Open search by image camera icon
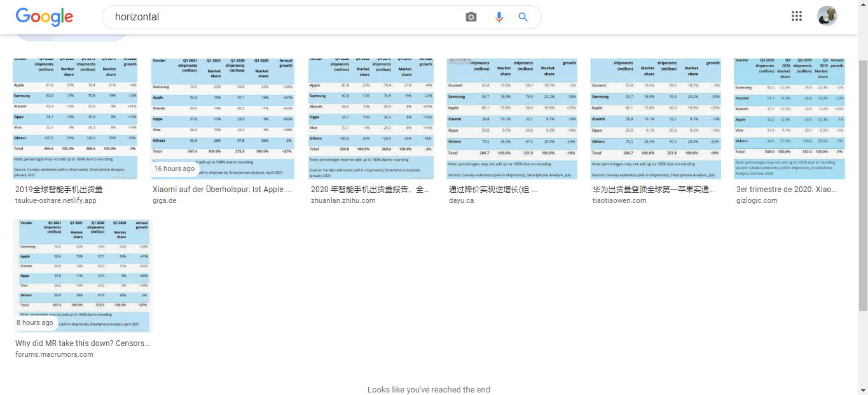 tap(471, 17)
